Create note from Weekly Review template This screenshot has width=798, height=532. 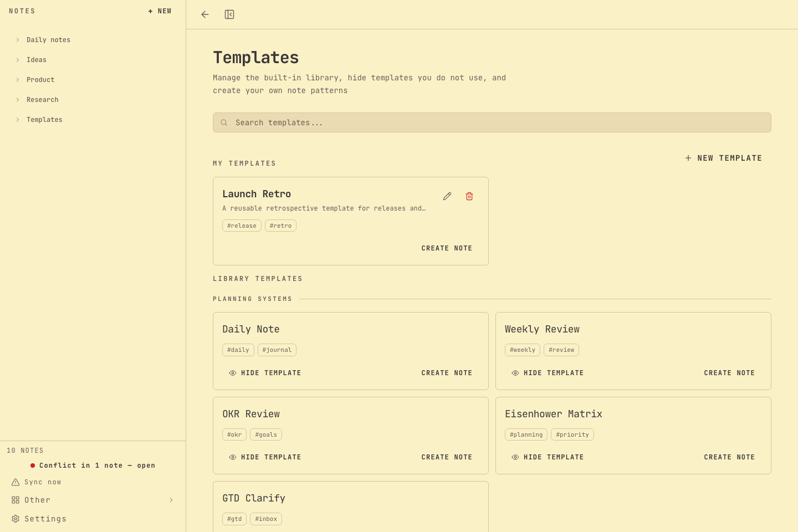pos(729,373)
